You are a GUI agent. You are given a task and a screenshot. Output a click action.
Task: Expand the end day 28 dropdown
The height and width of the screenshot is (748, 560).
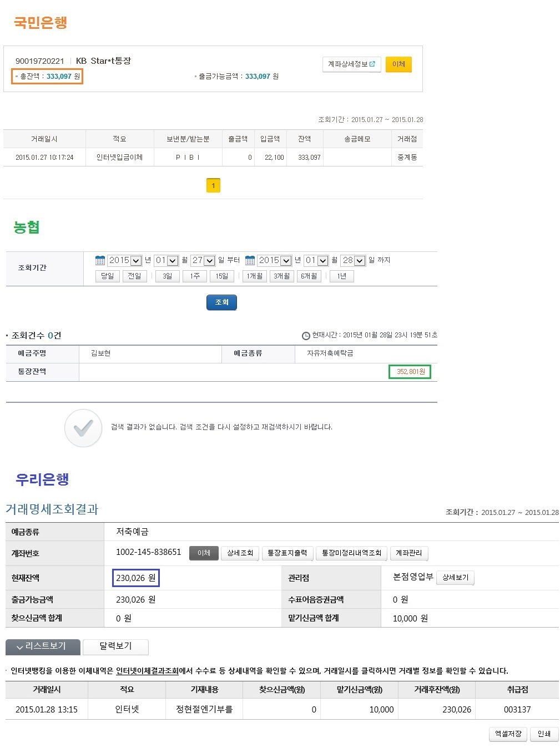(360, 261)
